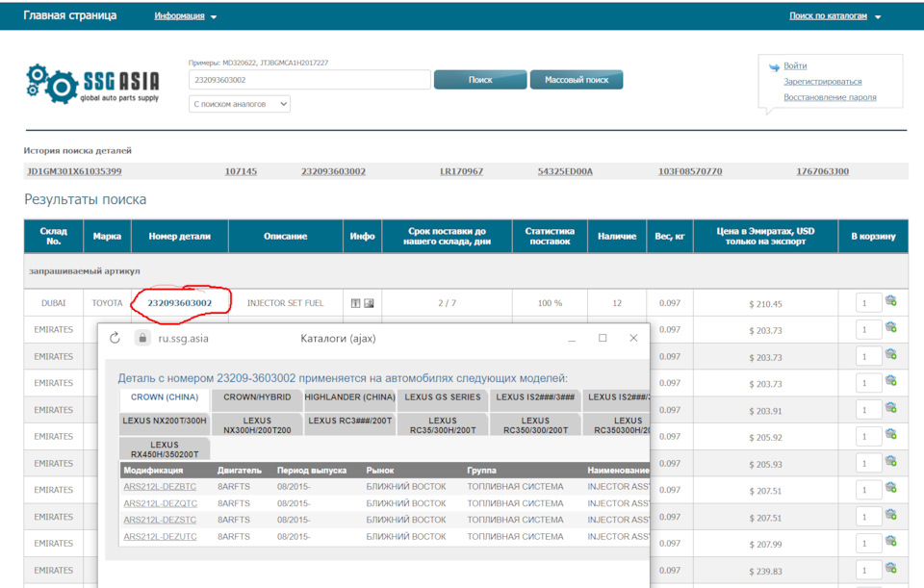This screenshot has height=588, width=924.
Task: Add the $210.45 Dubai item to cart
Action: [890, 302]
